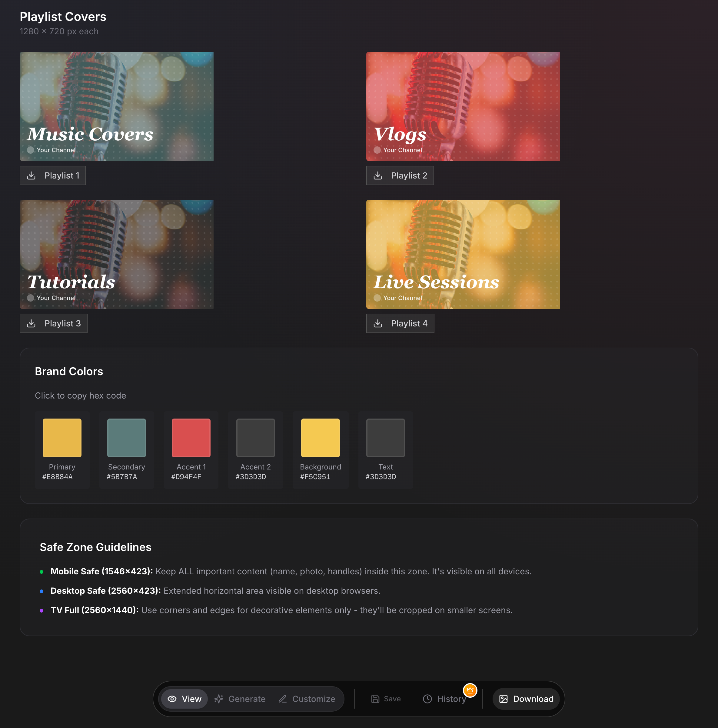Screen dimensions: 718x728
Task: Copy the Secondary color #5B7B7A hex code
Action: point(126,437)
